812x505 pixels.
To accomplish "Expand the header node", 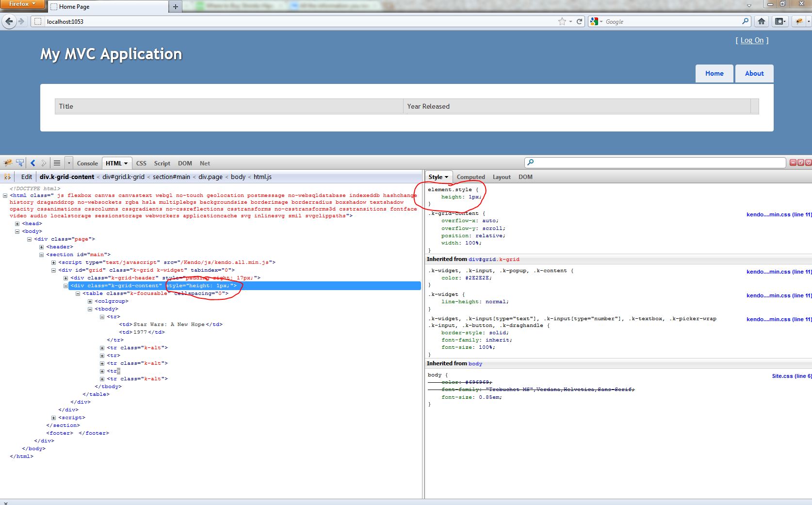I will [x=41, y=247].
